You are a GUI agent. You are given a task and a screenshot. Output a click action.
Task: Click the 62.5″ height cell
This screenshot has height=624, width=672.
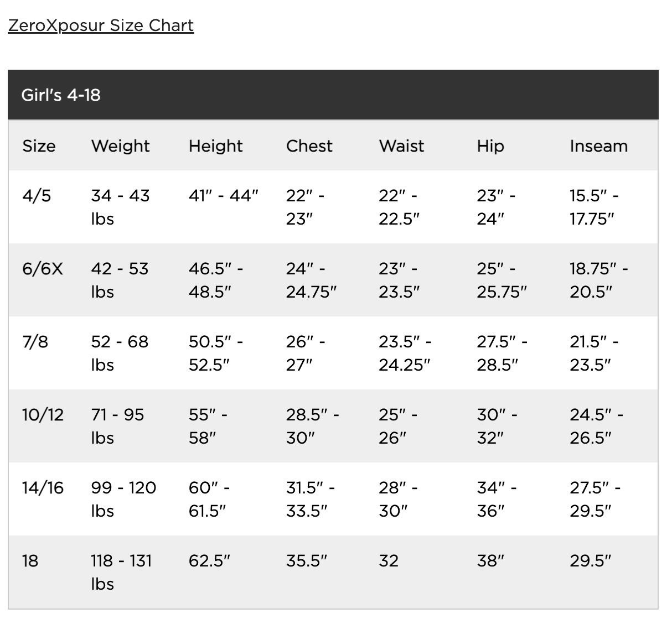pos(209,561)
